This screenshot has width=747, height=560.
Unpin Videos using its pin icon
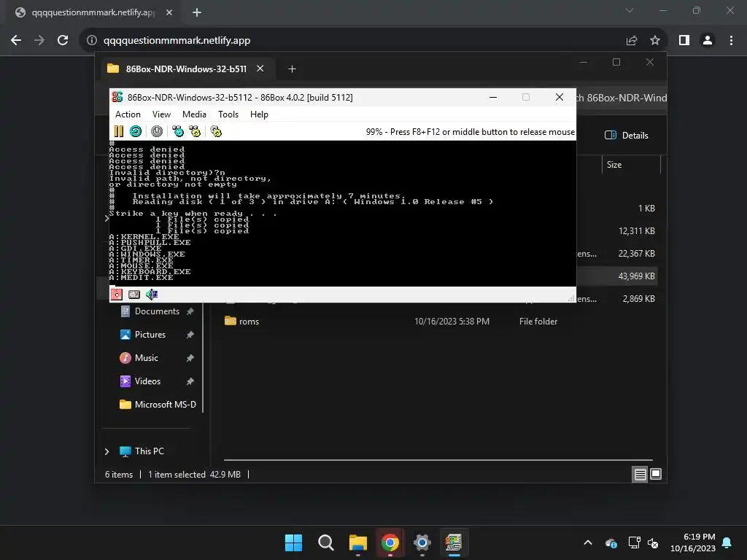190,381
